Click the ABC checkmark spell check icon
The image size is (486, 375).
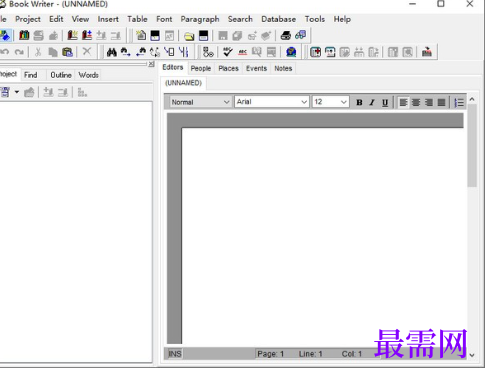coord(228,52)
